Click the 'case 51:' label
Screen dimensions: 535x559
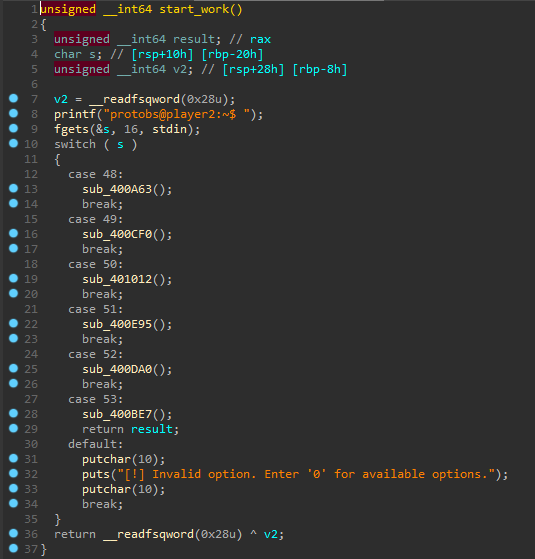click(96, 309)
